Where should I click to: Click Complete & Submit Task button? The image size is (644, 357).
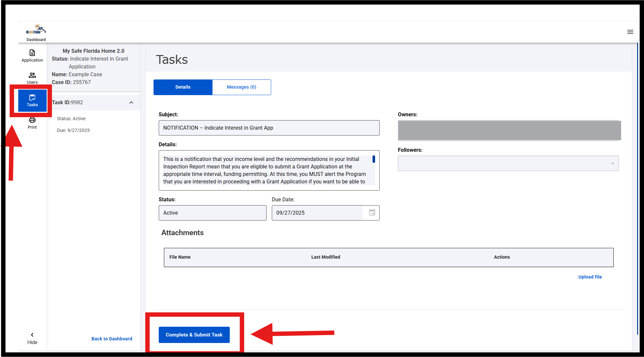tap(194, 335)
